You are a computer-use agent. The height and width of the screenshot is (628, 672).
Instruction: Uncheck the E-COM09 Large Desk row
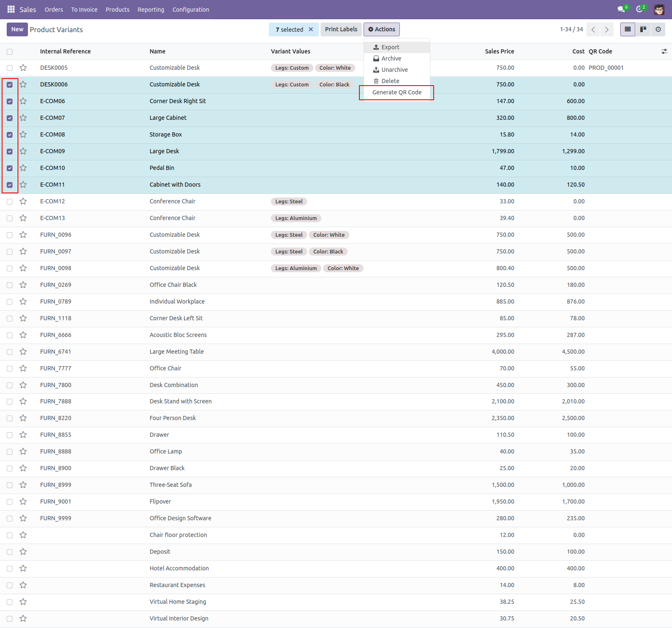[10, 151]
